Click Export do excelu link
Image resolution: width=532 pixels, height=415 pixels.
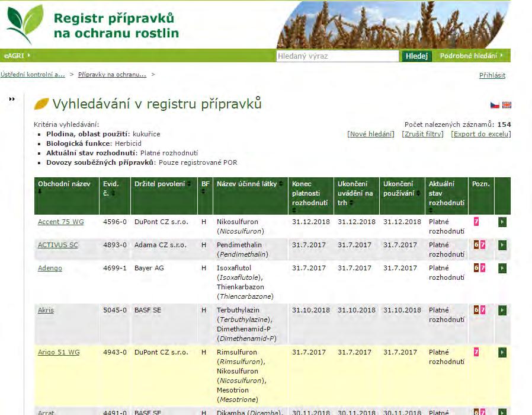tap(481, 134)
